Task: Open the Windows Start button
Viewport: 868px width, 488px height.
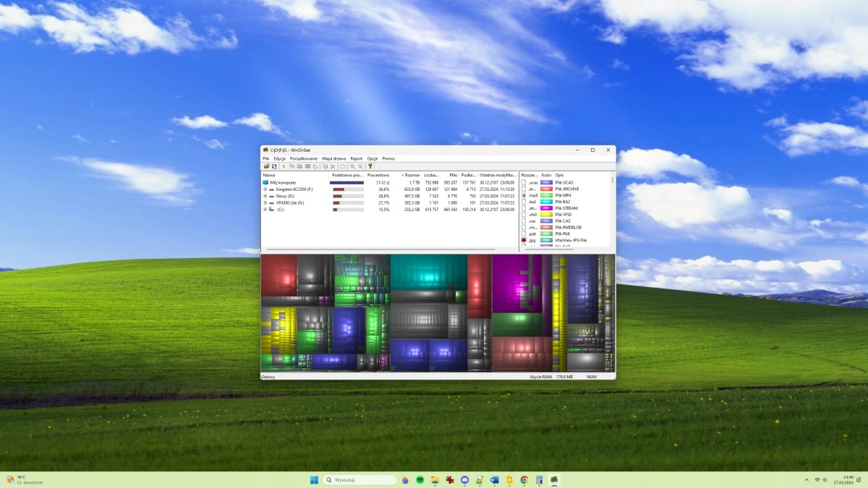Action: 313,479
